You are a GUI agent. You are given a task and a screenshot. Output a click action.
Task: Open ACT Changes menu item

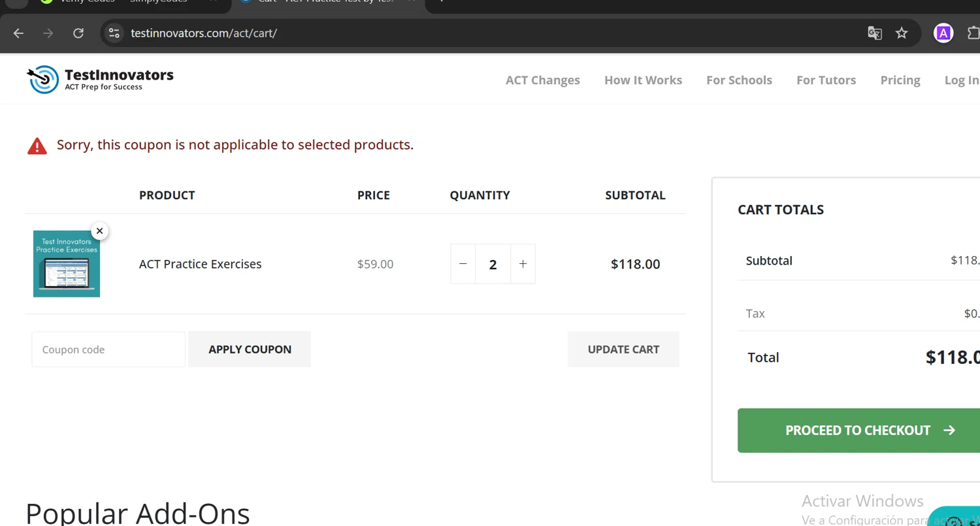[543, 80]
